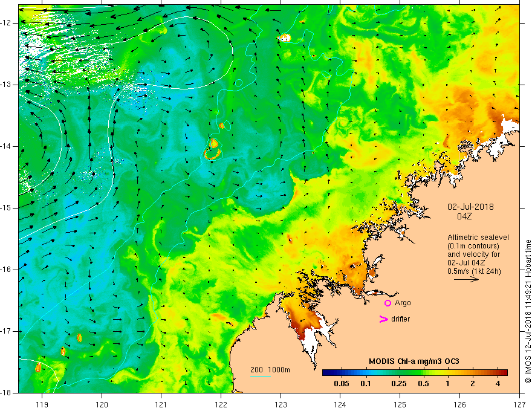Click latitude axis label -13
Screen dimensions: 532x411
point(7,85)
